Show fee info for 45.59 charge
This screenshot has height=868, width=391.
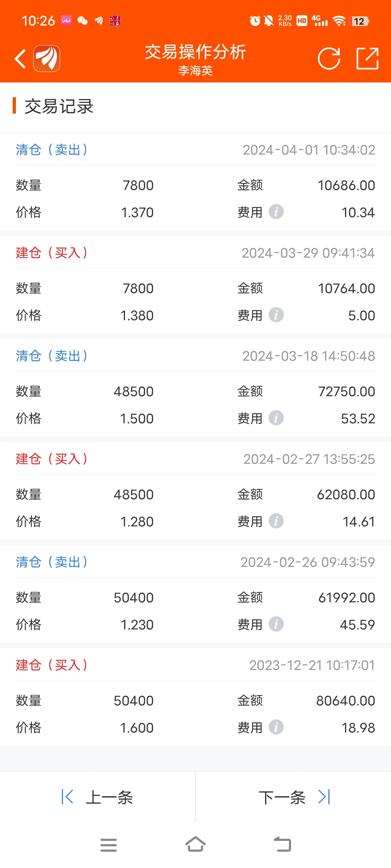(x=276, y=624)
